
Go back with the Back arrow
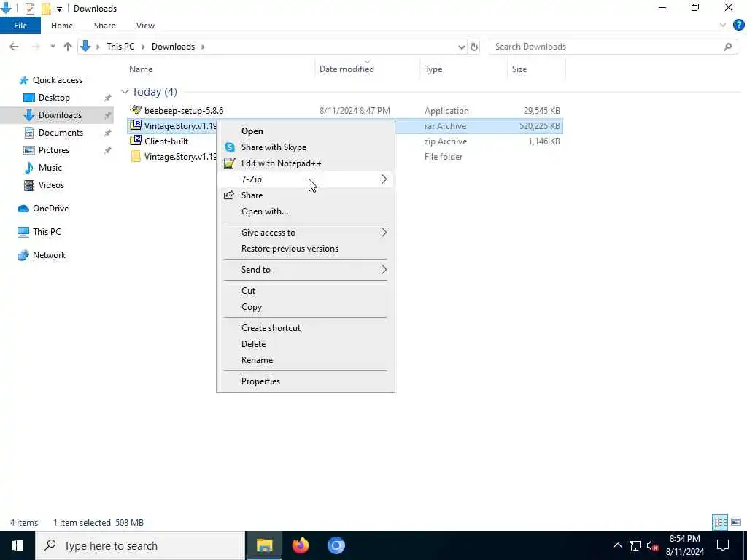(x=15, y=47)
